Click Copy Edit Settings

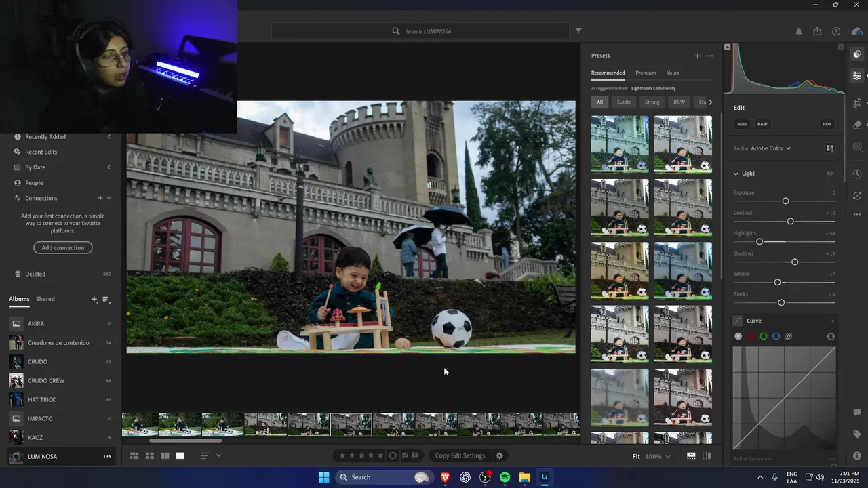tap(460, 456)
